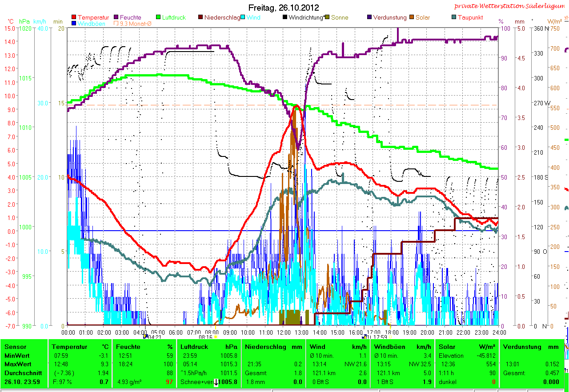This screenshot has height=392, width=569.
Task: Click the purple Feuchte legend square
Action: coord(116,18)
